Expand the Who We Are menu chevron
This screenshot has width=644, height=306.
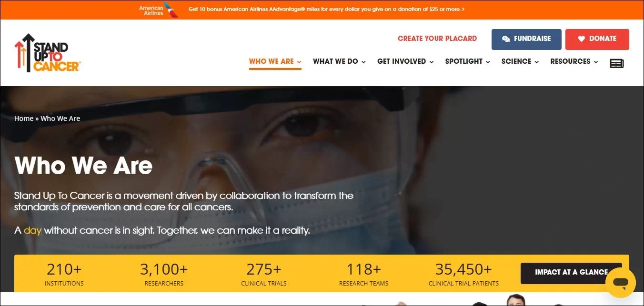point(299,62)
